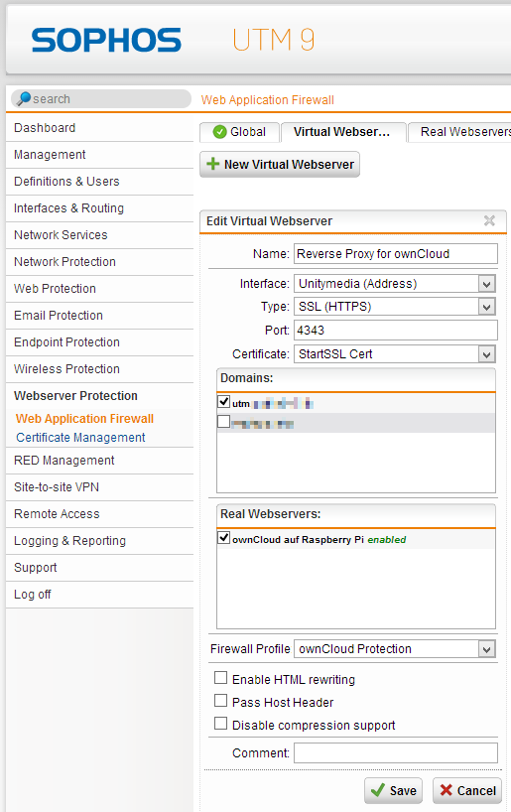Open the Firewall Profile dropdown
Screen dimensions: 511x812
click(x=395, y=649)
